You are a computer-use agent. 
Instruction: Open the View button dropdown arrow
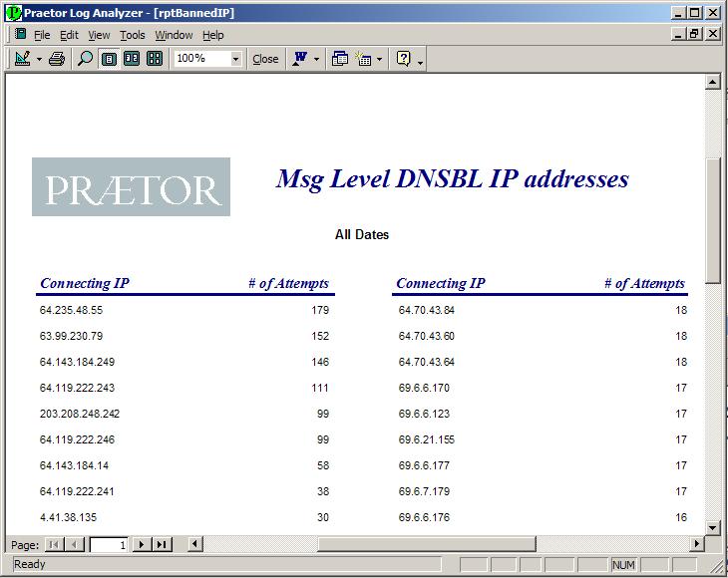pyautogui.click(x=39, y=60)
